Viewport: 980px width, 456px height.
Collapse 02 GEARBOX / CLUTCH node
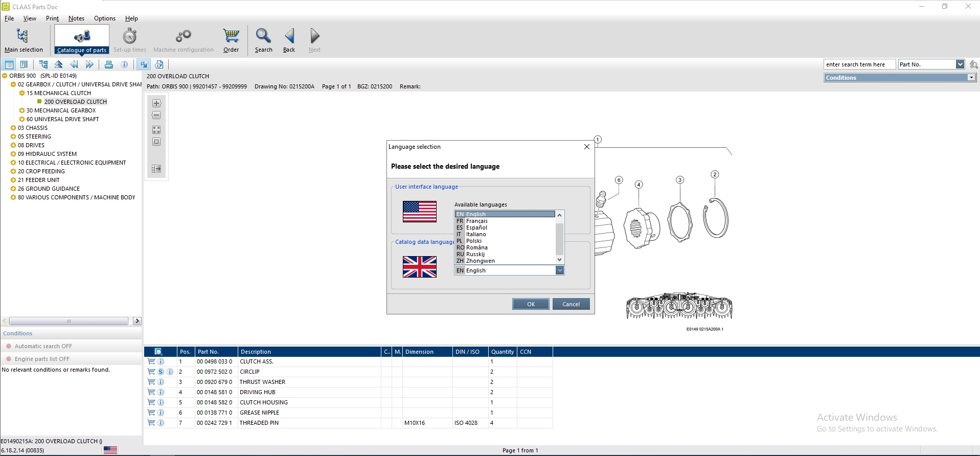(13, 84)
